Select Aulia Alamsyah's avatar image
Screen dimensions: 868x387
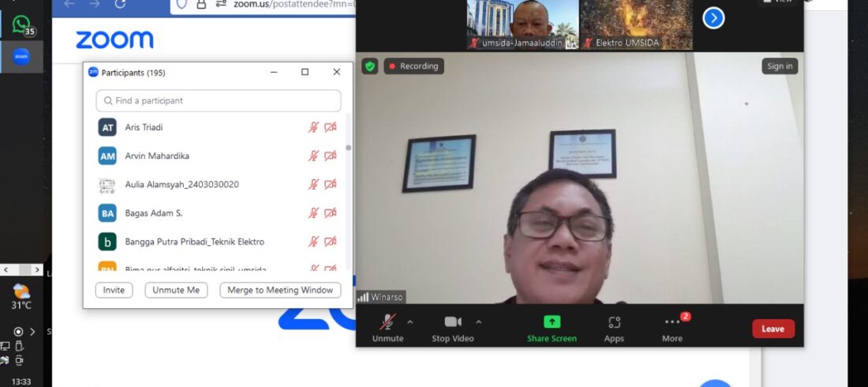107,185
